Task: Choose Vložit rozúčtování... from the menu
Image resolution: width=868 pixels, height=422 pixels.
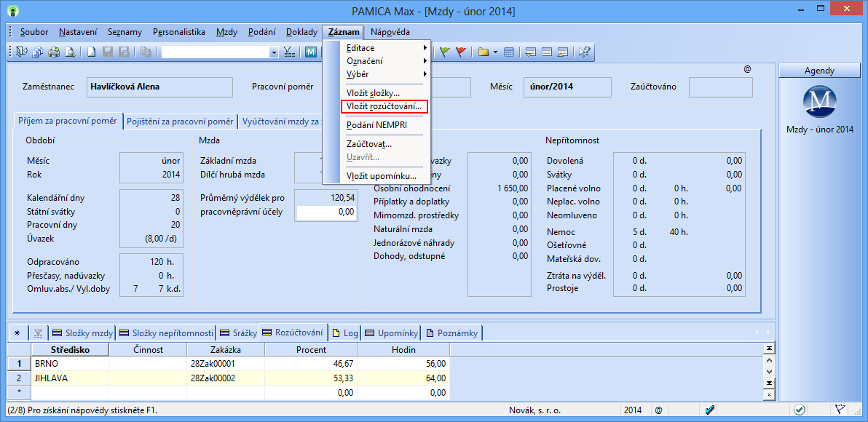Action: pyautogui.click(x=384, y=106)
